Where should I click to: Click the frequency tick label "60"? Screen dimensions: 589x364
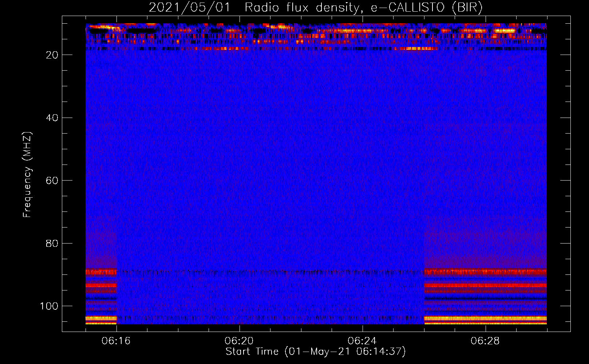coord(52,181)
